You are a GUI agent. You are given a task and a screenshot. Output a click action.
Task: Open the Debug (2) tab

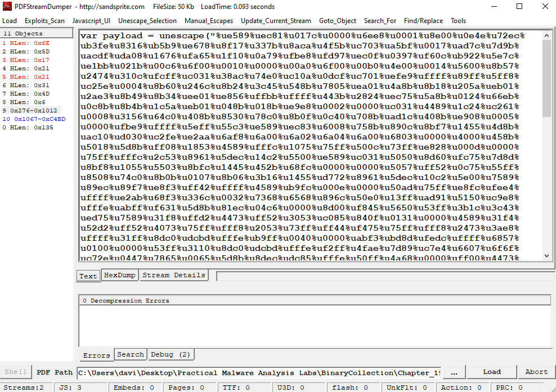(171, 354)
